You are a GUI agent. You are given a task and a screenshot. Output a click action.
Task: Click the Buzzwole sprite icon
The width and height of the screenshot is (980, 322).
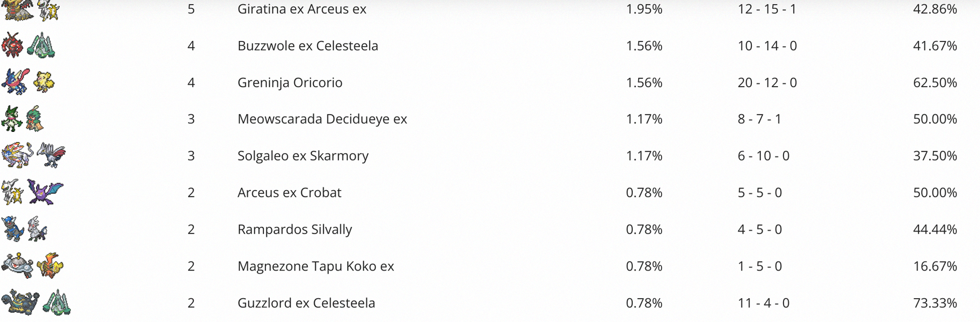[12, 45]
